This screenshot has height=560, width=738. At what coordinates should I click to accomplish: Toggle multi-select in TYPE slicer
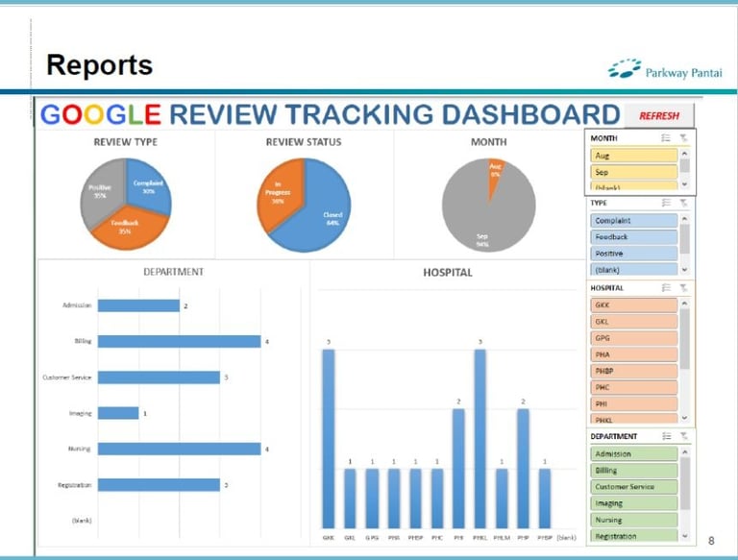tap(666, 203)
